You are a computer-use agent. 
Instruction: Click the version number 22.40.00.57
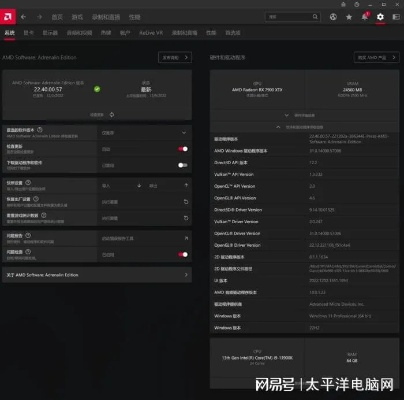tap(48, 89)
